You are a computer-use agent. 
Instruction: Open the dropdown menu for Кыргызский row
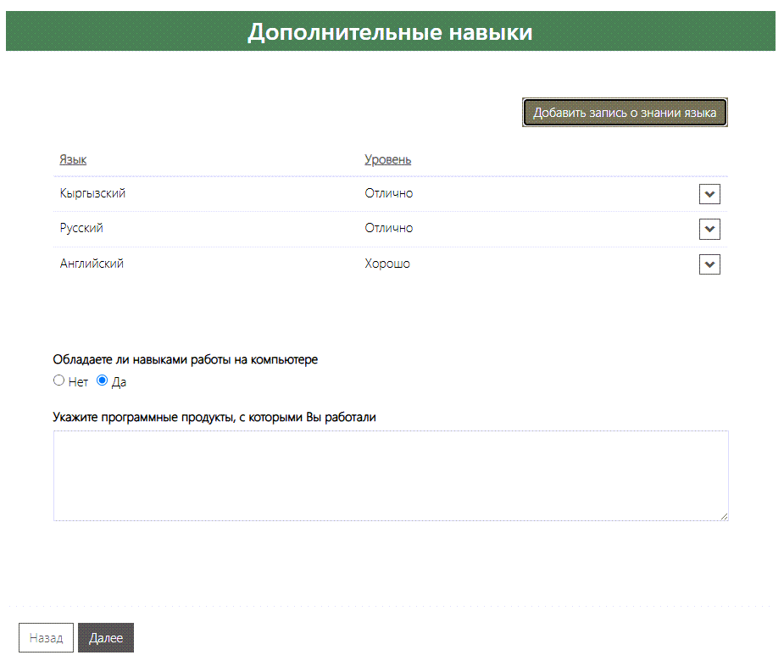(x=709, y=194)
